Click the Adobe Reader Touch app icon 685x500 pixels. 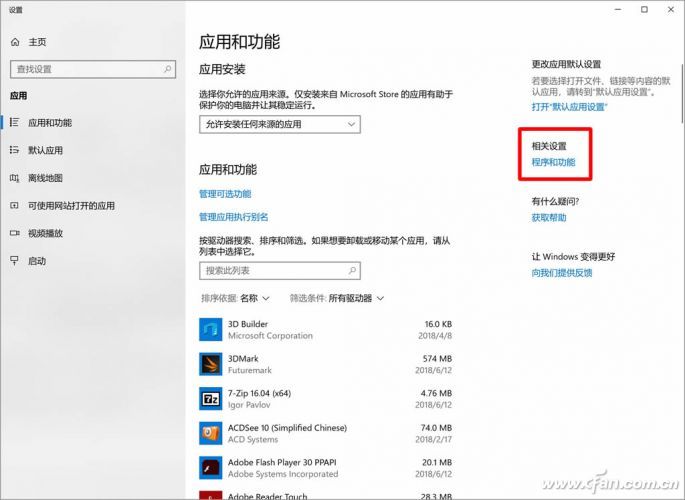[x=211, y=496]
